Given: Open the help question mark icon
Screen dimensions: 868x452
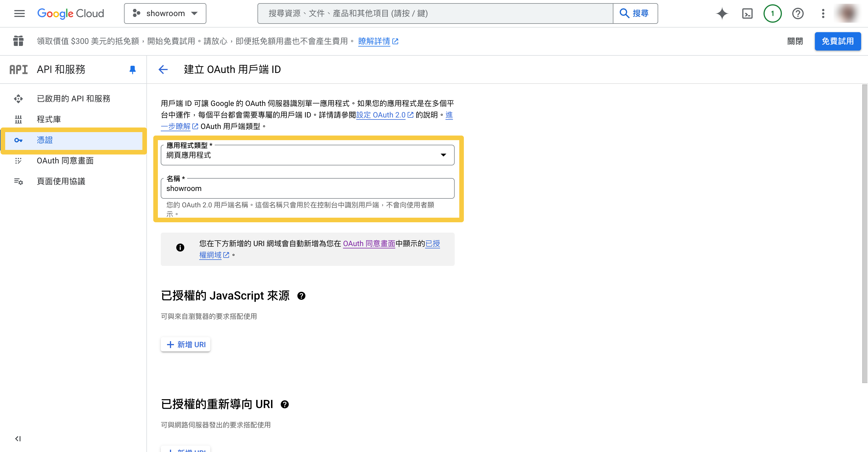Looking at the screenshot, I should point(798,13).
